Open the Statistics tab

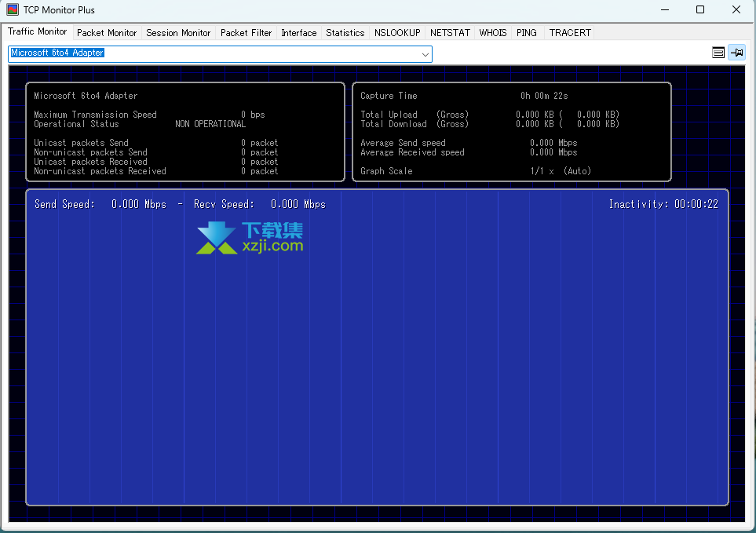pyautogui.click(x=345, y=33)
